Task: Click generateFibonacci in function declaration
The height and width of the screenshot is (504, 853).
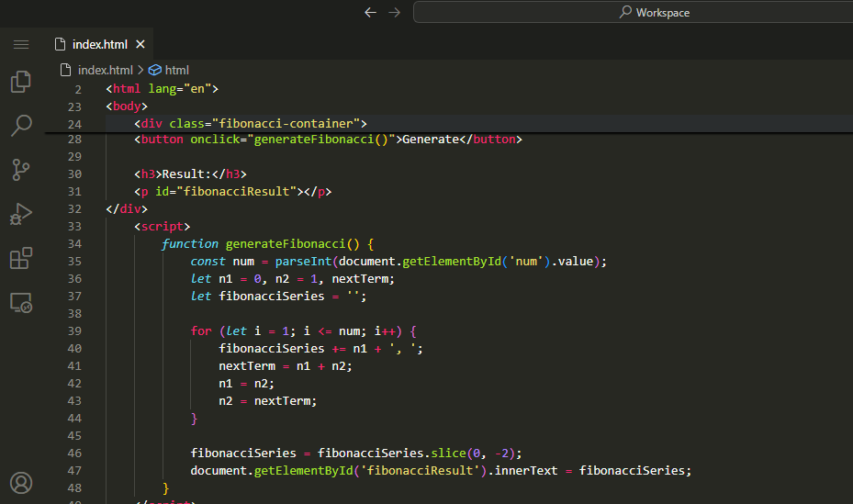Action: coord(286,244)
